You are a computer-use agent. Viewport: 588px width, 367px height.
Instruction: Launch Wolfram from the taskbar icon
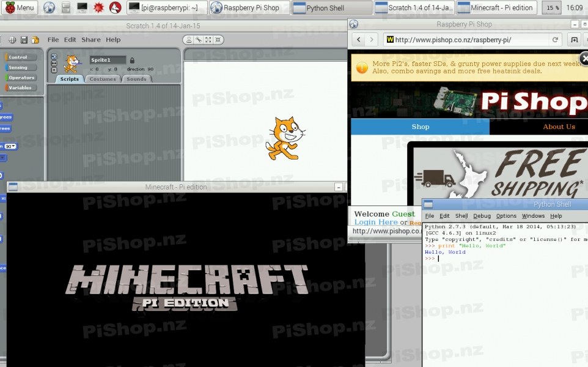pyautogui.click(x=98, y=8)
